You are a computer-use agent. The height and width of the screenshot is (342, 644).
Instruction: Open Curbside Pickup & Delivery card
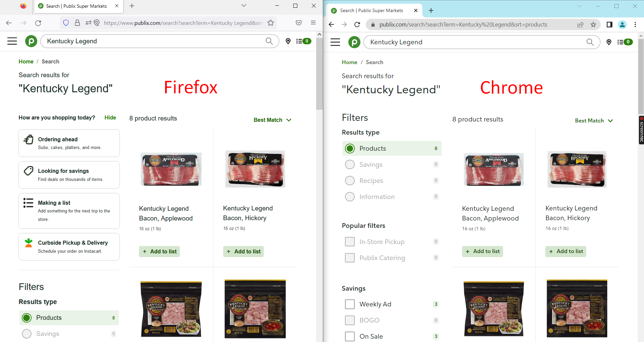[x=69, y=247]
